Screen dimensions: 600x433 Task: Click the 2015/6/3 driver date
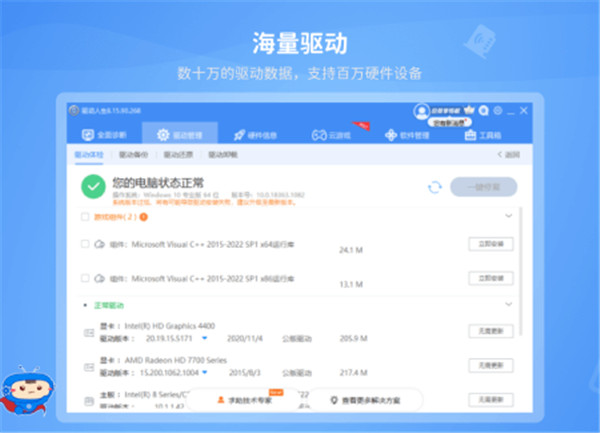(245, 373)
